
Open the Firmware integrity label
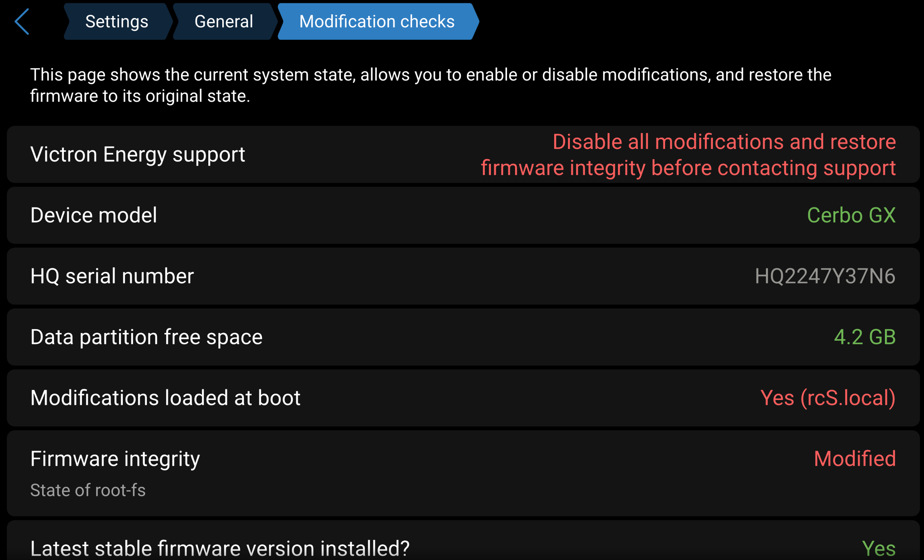pyautogui.click(x=115, y=459)
